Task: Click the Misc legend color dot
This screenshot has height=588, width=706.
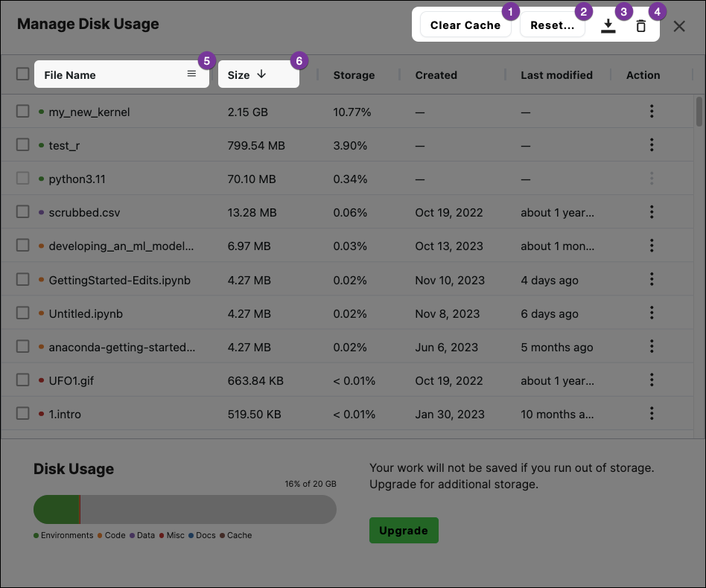Action: [162, 535]
